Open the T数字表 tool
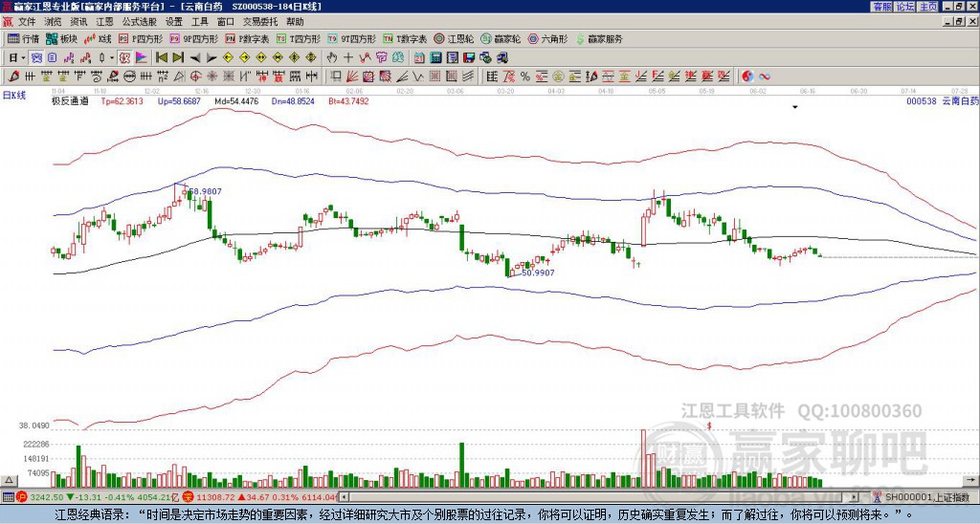This screenshot has height=524, width=980. point(405,38)
